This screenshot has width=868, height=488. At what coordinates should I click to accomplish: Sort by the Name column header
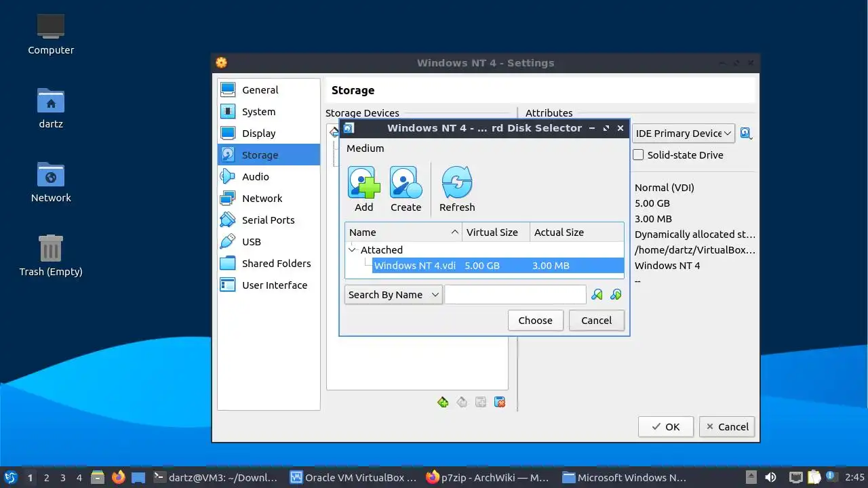click(x=403, y=232)
